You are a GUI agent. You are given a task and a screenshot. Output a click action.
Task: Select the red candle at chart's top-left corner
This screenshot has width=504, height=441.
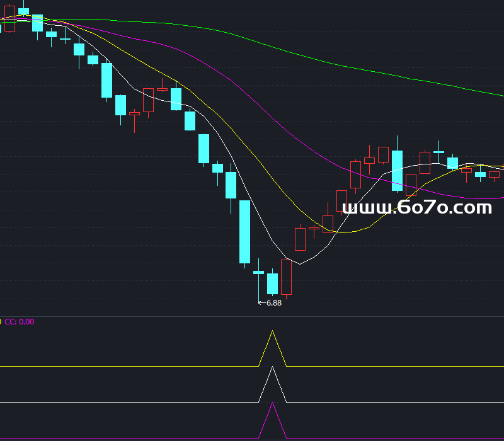[9, 19]
